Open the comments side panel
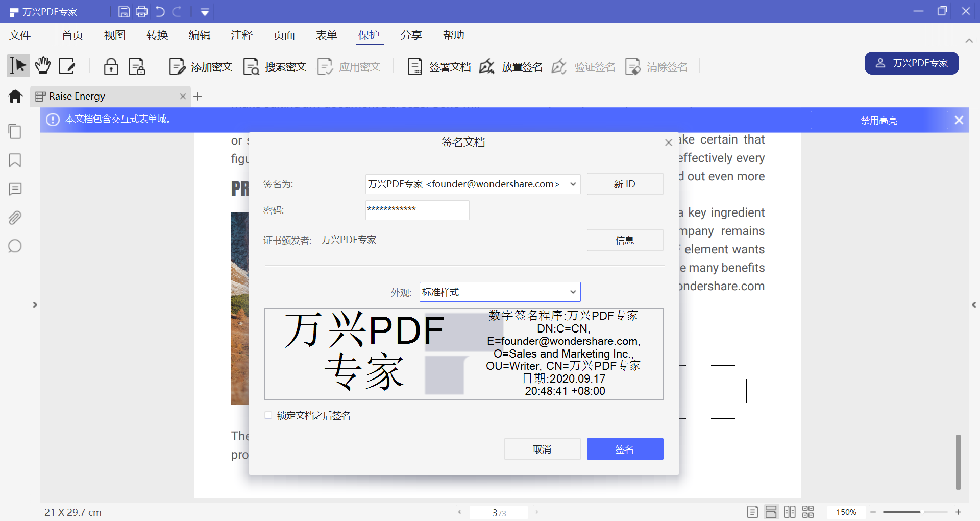This screenshot has height=521, width=980. click(15, 189)
